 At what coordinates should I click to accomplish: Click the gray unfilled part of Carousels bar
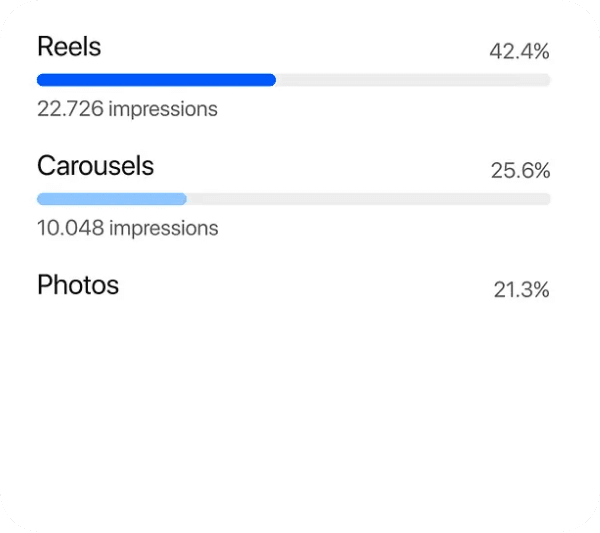tap(368, 199)
